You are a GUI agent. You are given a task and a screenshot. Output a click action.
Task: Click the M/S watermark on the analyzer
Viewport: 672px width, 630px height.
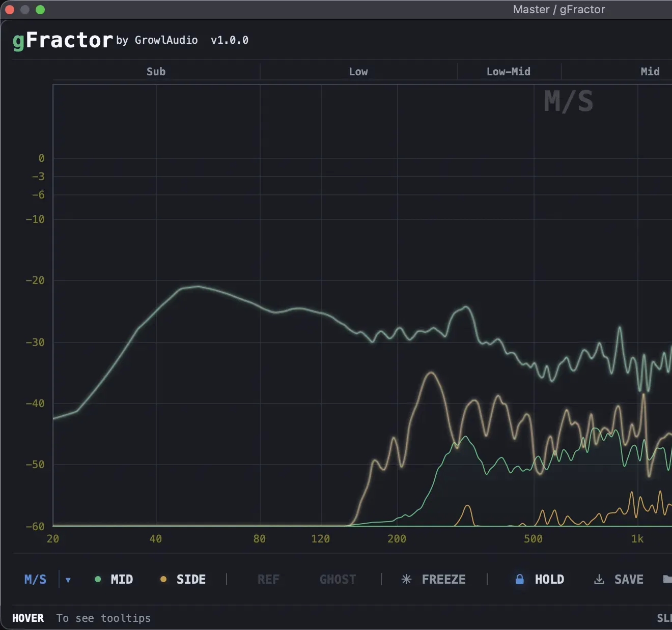(568, 102)
